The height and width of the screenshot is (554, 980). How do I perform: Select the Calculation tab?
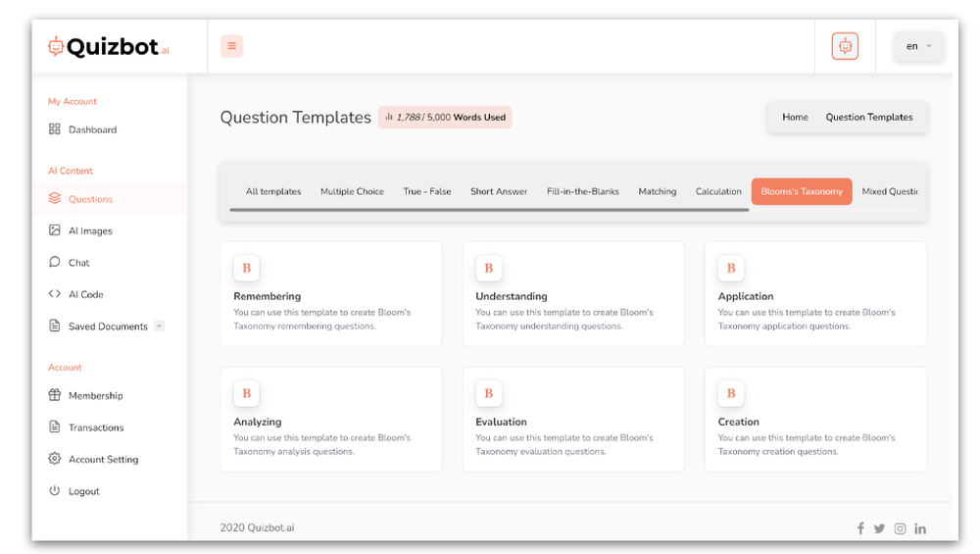[718, 191]
